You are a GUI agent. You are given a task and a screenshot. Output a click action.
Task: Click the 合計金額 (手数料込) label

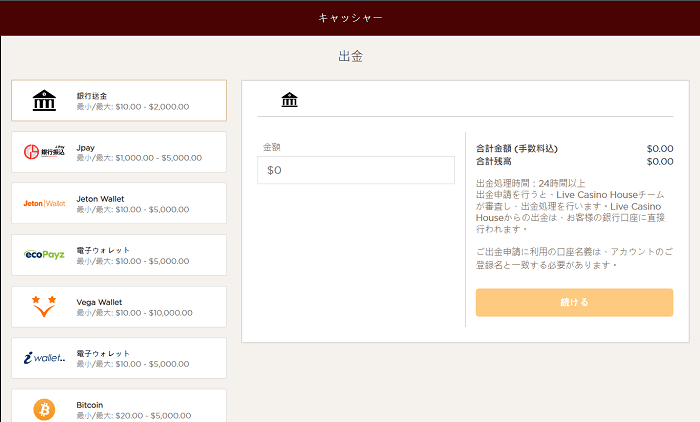pyautogui.click(x=517, y=149)
